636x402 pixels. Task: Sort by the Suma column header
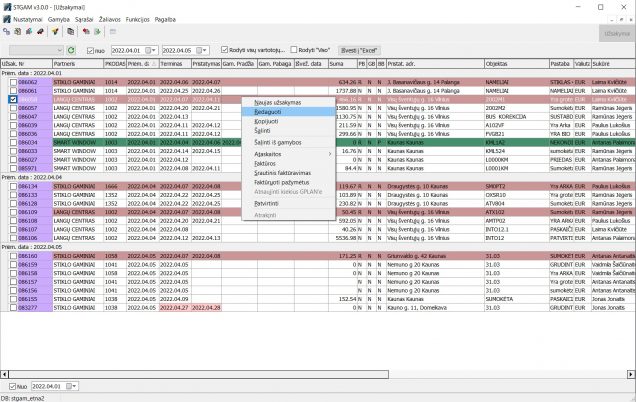[336, 64]
